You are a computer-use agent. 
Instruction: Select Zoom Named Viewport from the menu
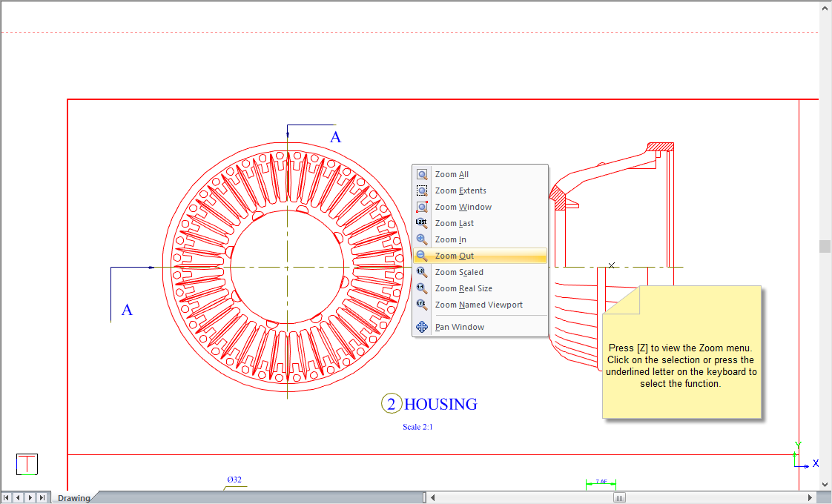[x=478, y=305]
